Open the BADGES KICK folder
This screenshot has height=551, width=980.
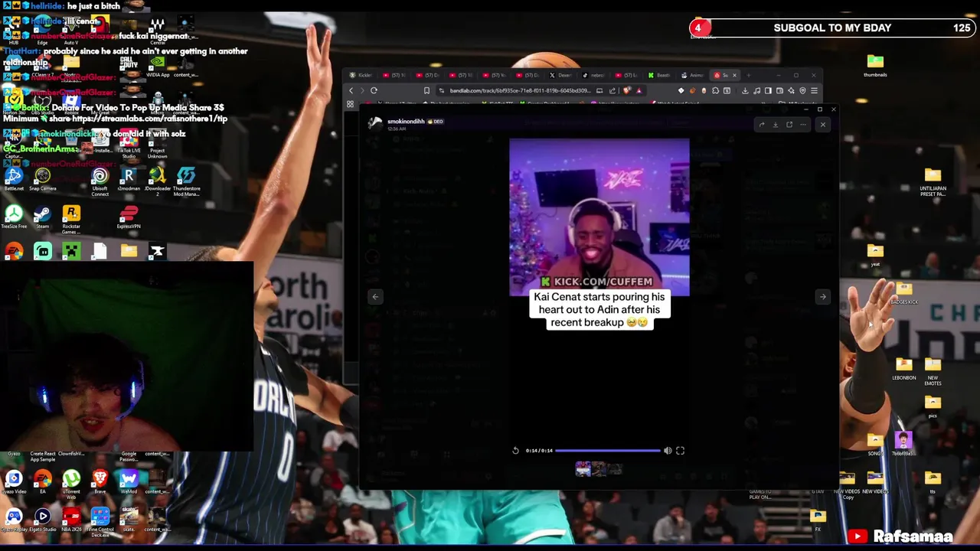[903, 293]
